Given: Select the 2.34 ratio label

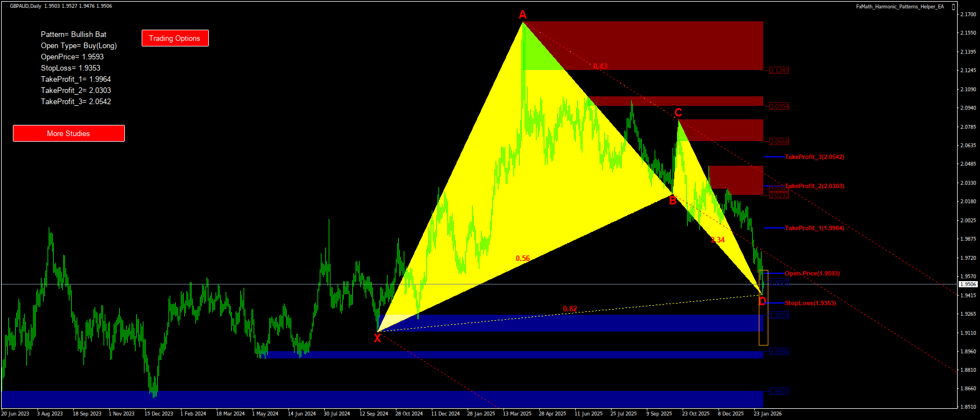Looking at the screenshot, I should pos(718,240).
